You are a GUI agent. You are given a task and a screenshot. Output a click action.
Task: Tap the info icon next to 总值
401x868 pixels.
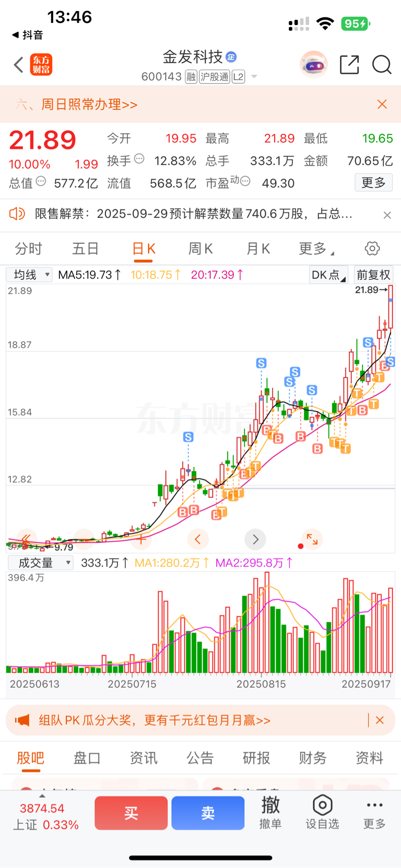(x=41, y=181)
